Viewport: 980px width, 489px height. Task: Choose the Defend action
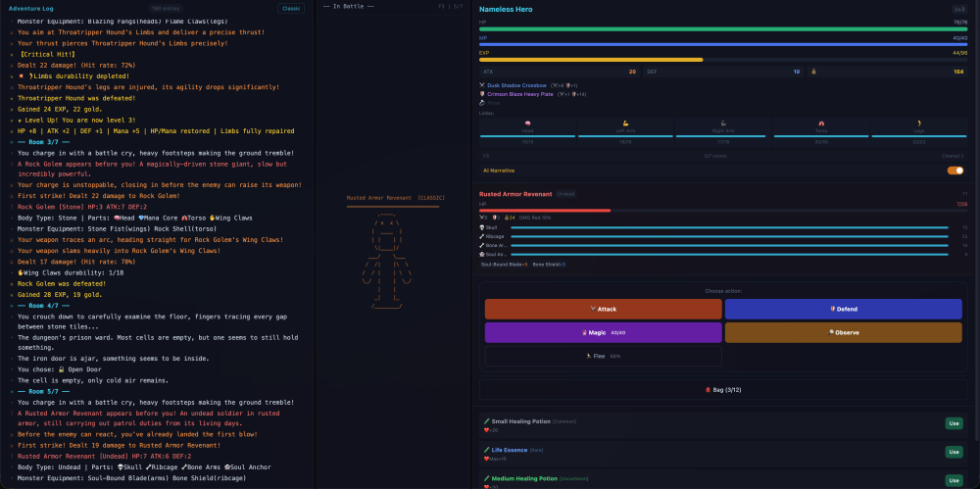pyautogui.click(x=843, y=308)
